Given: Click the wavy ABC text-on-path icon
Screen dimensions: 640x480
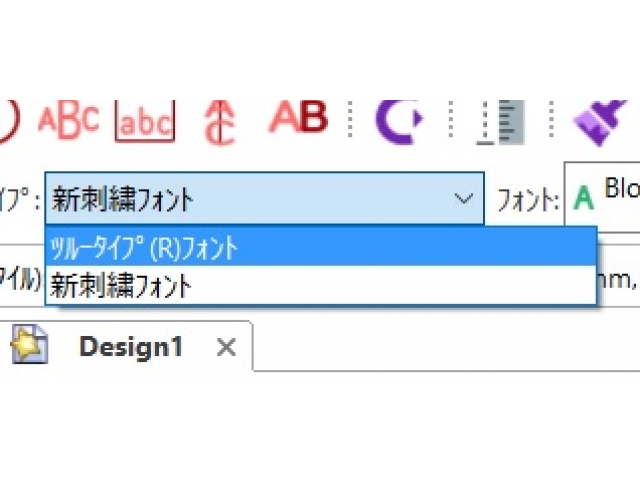Looking at the screenshot, I should click(x=68, y=119).
